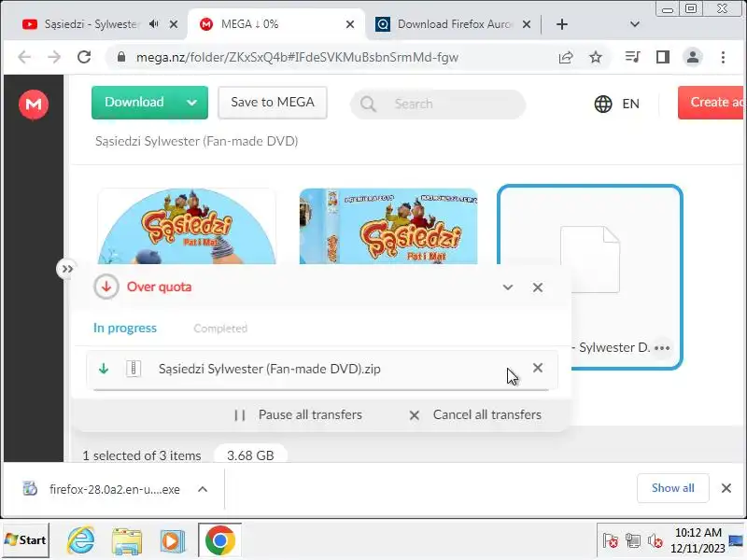Click the site lock icon

[x=121, y=57]
